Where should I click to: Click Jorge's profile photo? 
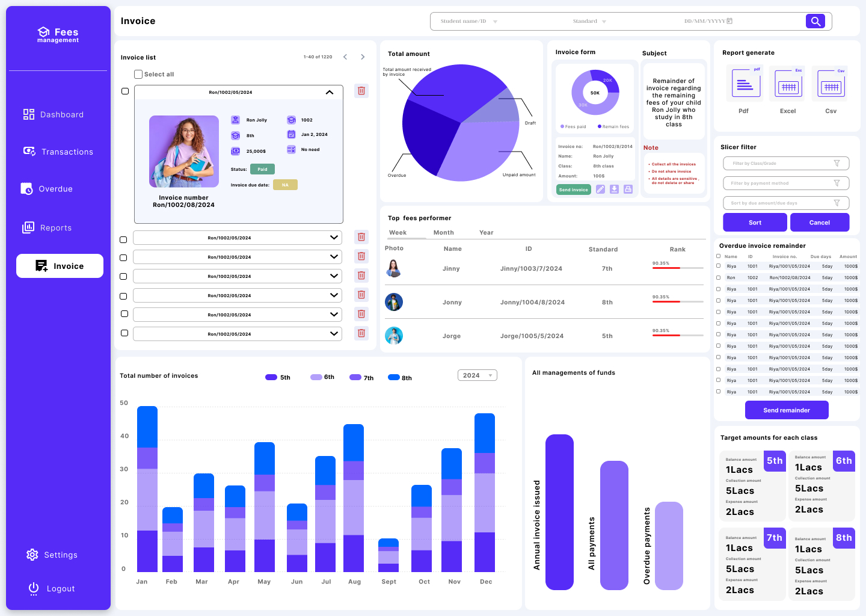point(394,336)
